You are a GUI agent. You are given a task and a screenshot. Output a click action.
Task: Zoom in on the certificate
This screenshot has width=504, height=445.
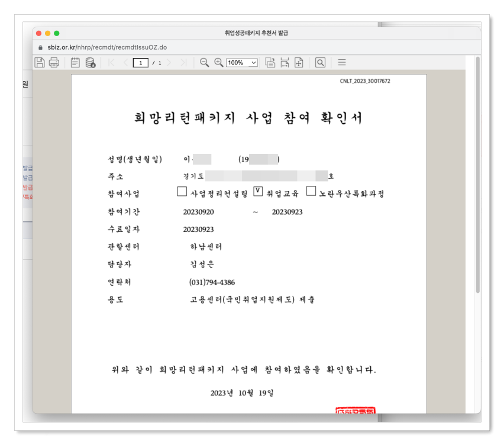coord(217,62)
